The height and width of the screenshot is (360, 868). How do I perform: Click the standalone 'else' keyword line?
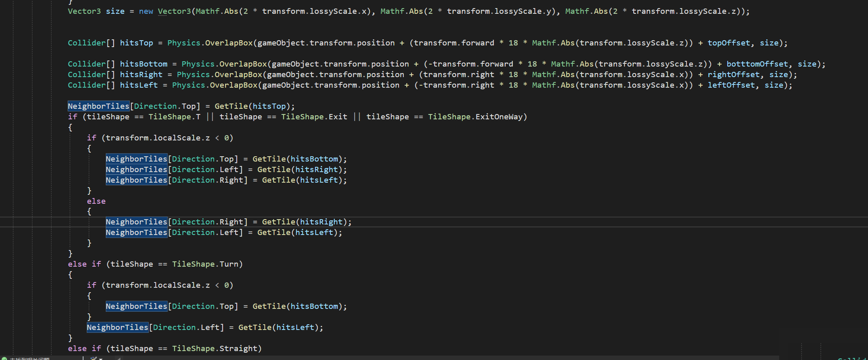[x=96, y=201]
